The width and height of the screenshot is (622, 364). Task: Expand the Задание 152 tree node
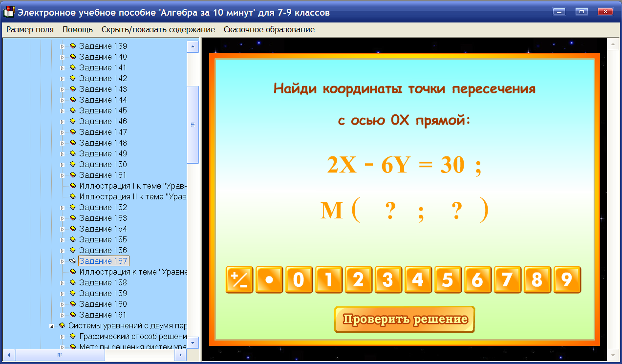(x=61, y=207)
